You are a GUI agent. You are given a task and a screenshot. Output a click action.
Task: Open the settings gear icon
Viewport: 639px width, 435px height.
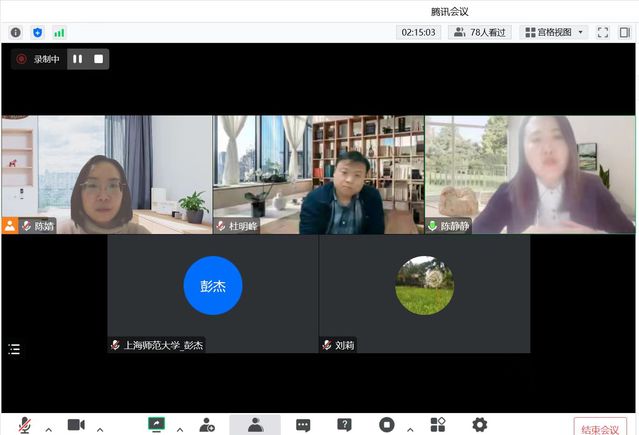point(480,425)
